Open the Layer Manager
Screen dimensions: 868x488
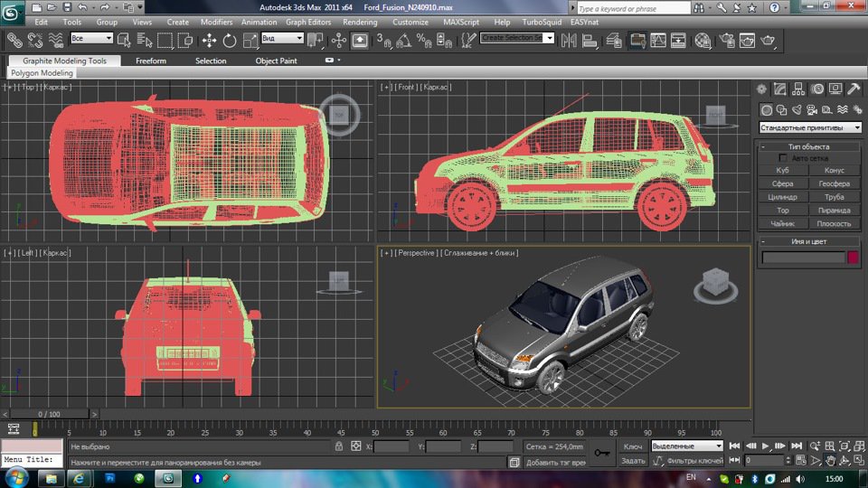click(614, 40)
